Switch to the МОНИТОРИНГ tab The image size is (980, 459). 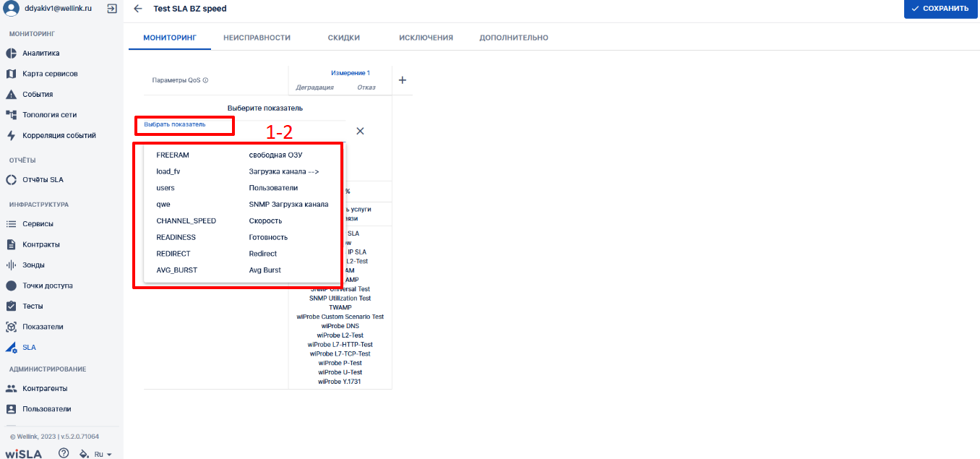(170, 38)
